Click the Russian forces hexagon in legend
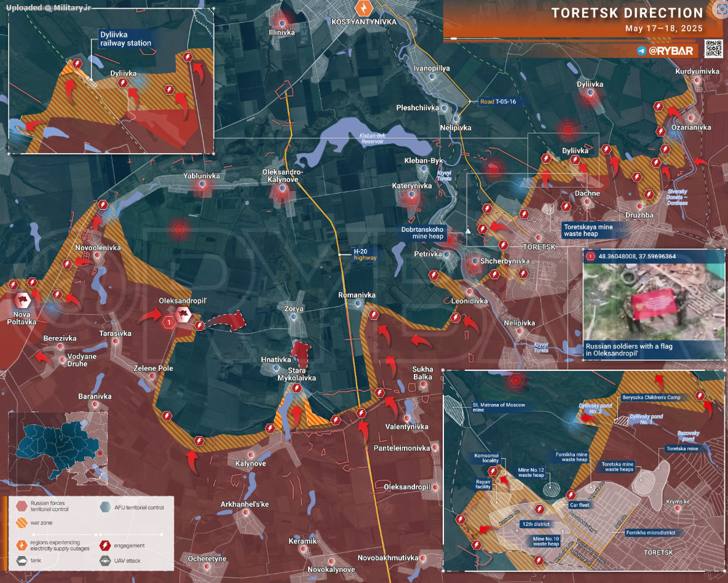The image size is (728, 583). click(x=22, y=506)
